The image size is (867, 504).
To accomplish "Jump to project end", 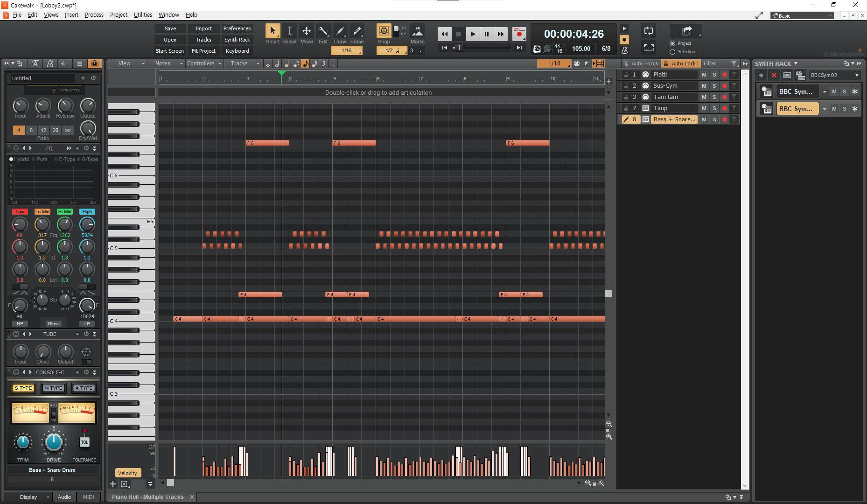I will 519,48.
